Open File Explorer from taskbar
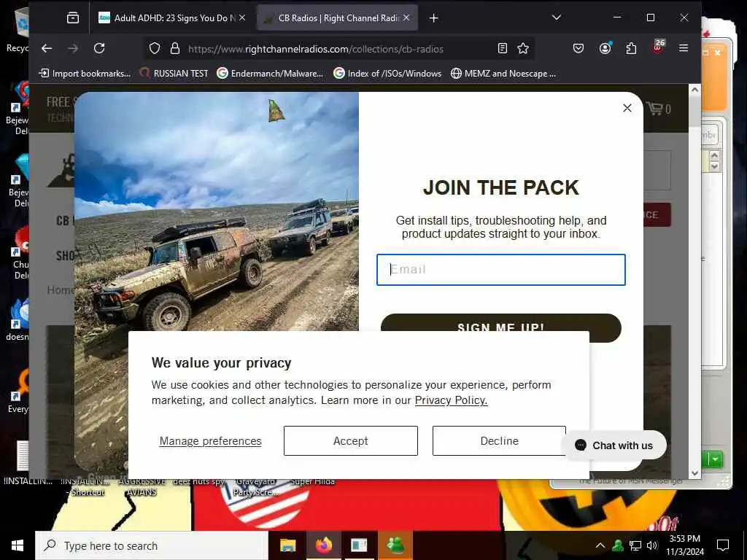The width and height of the screenshot is (747, 560). (x=287, y=545)
